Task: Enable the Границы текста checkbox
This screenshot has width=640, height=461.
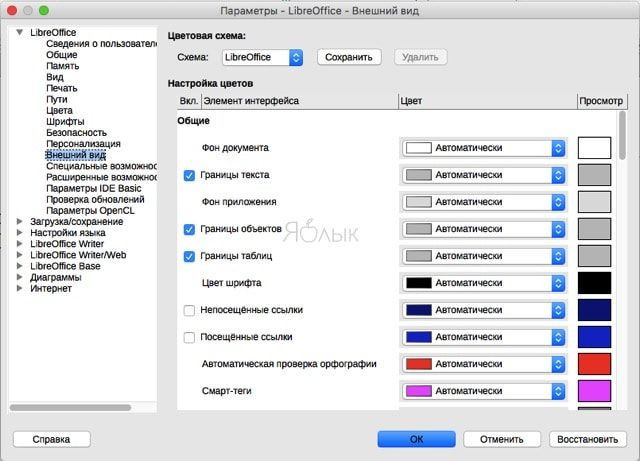Action: (x=189, y=175)
